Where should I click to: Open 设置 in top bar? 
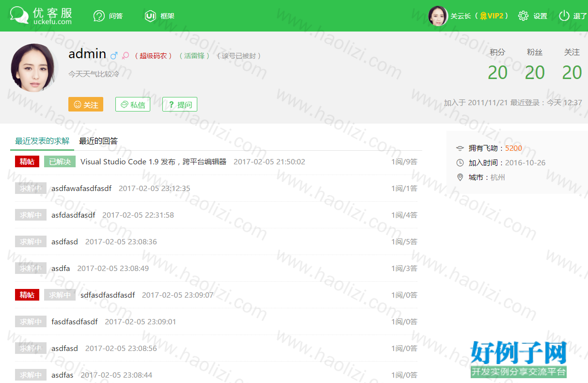coord(540,16)
